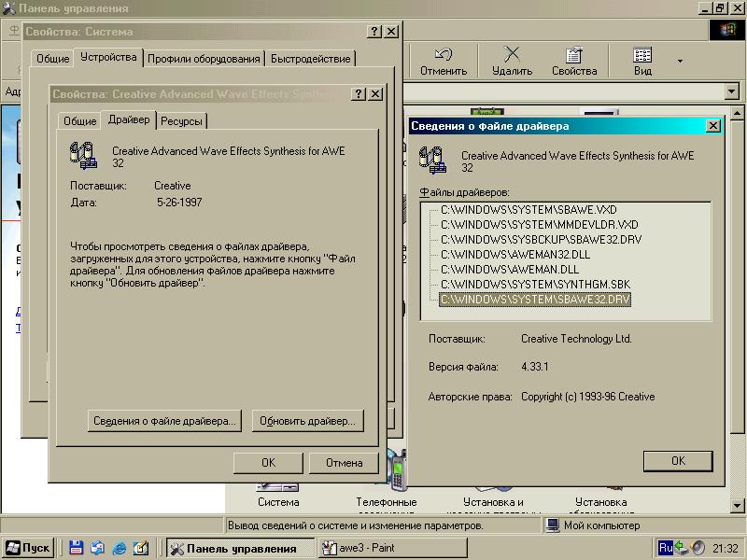Click help button in System properties title
The height and width of the screenshot is (560, 747).
pos(374,32)
